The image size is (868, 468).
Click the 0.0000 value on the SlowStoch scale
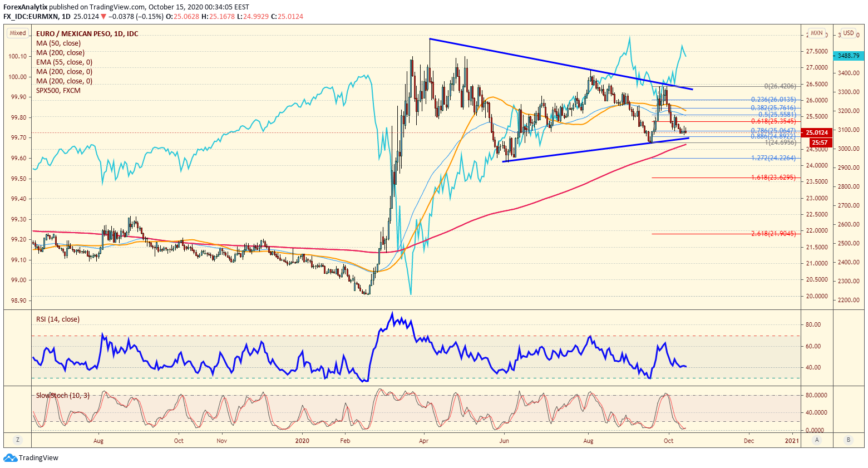(815, 430)
